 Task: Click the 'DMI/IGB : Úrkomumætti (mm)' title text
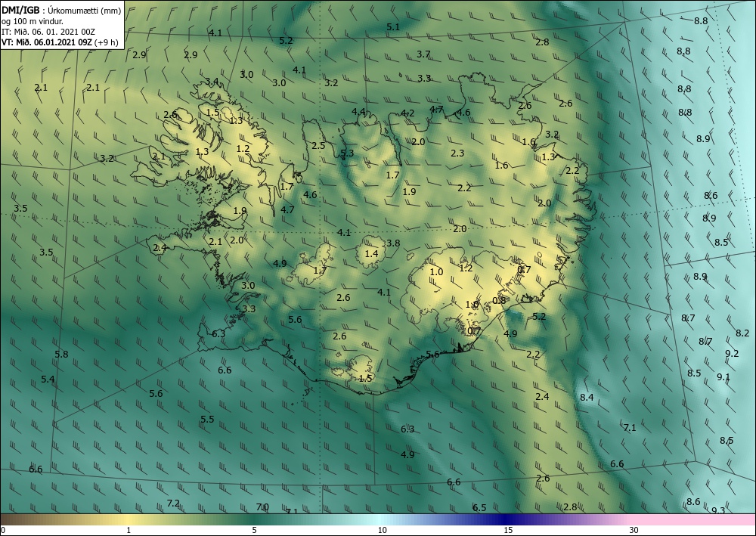click(61, 10)
